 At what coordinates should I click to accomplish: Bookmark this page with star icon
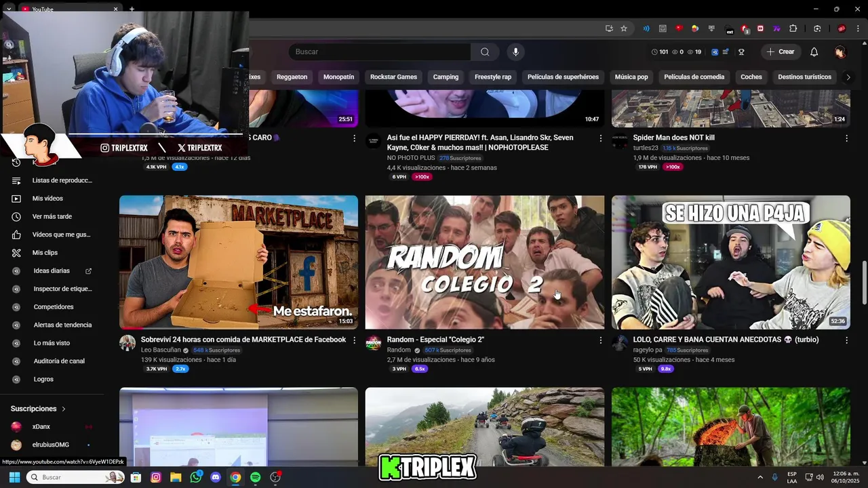[x=624, y=28]
